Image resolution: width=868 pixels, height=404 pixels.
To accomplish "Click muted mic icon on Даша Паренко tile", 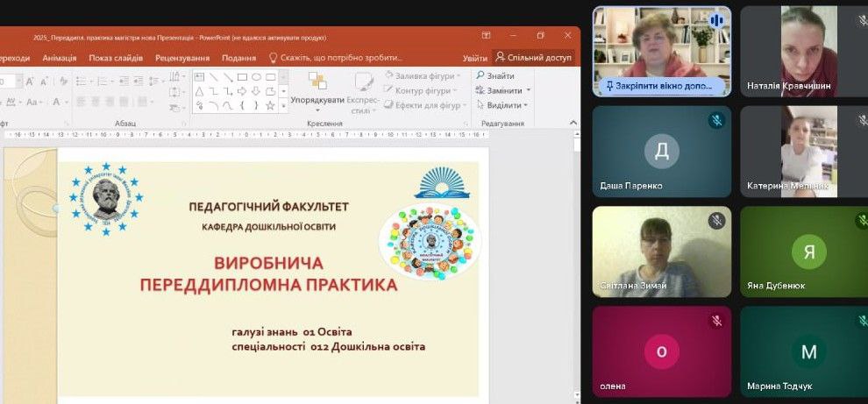I will [x=716, y=121].
